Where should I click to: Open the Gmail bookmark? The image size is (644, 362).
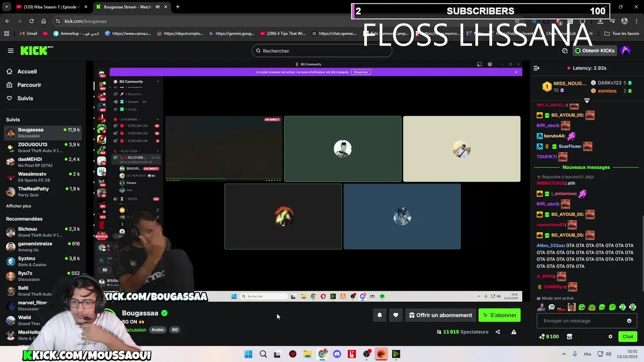(28, 34)
